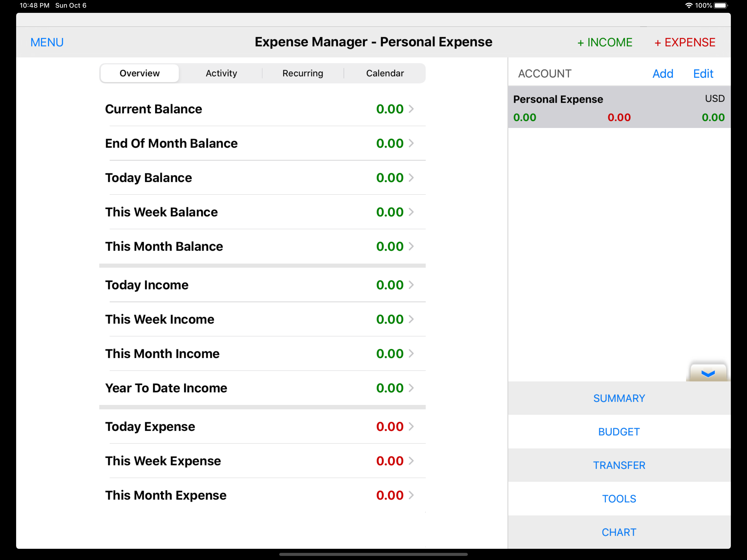
Task: Open Today Balance details chevron
Action: [411, 178]
